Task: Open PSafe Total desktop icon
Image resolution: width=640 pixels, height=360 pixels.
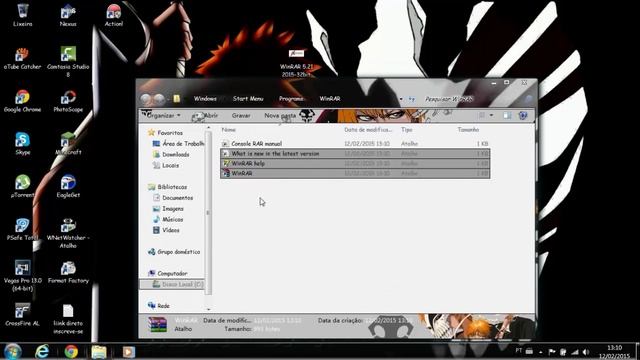Action: pyautogui.click(x=22, y=229)
